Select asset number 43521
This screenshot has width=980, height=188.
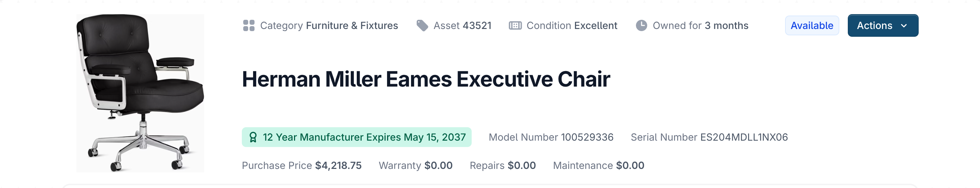pyautogui.click(x=477, y=25)
